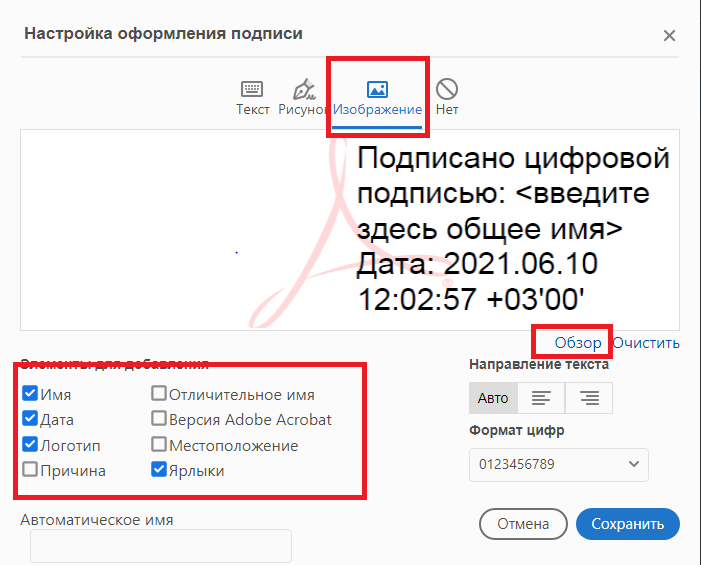The height and width of the screenshot is (565, 701).
Task: Enable the Причина checkbox
Action: click(x=30, y=471)
